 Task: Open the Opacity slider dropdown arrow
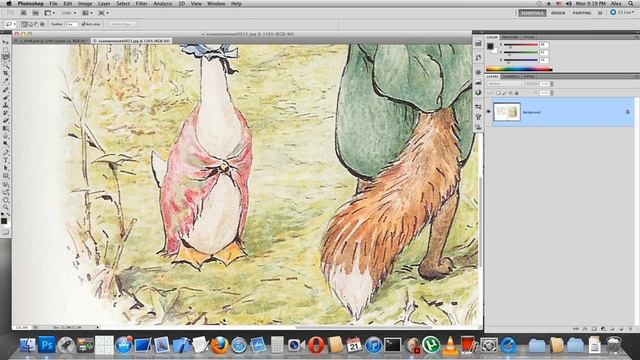[x=552, y=84]
